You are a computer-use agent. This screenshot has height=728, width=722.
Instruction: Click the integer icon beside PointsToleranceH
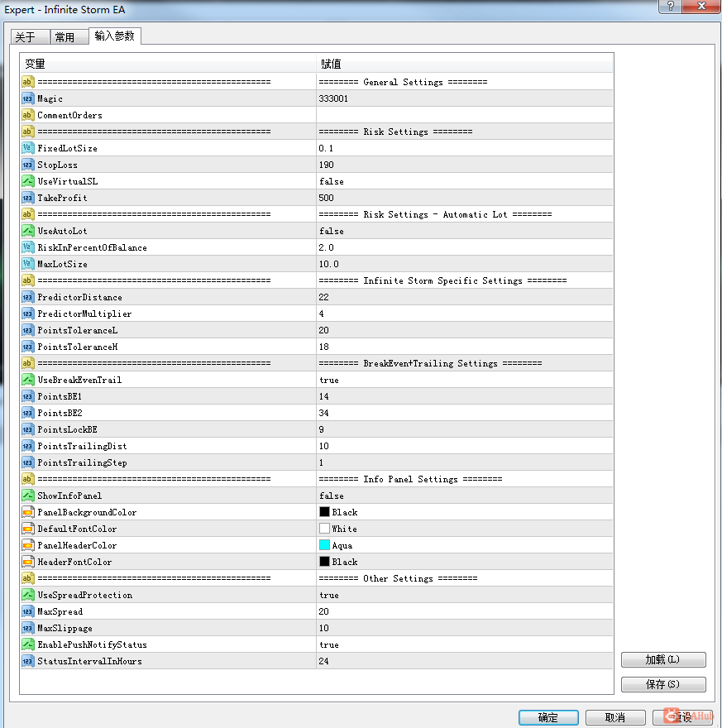pos(28,347)
